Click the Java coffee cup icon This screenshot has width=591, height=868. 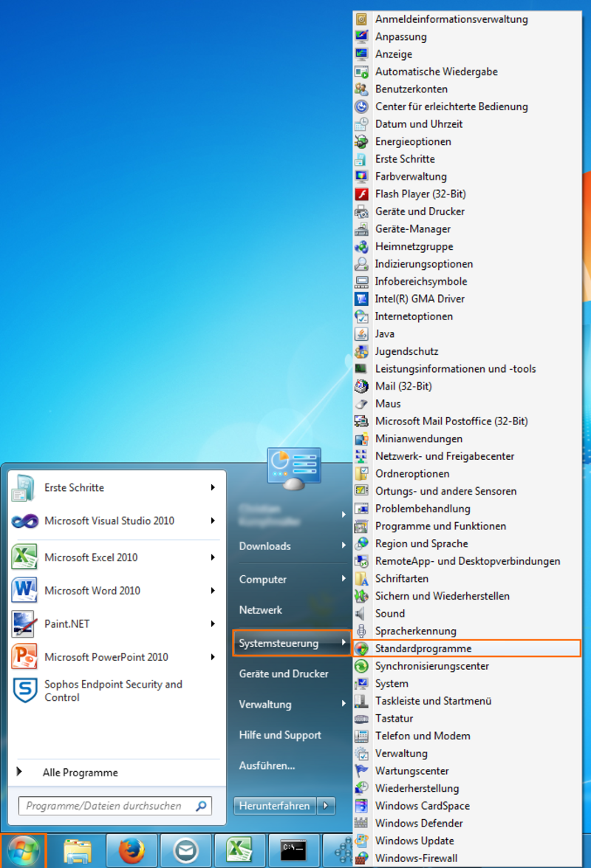point(361,333)
